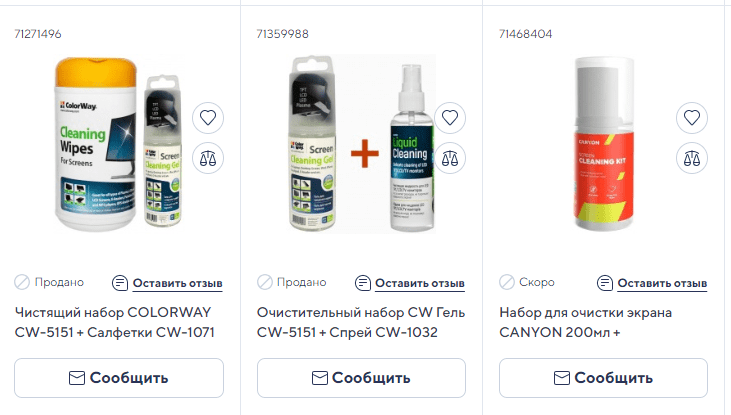Screen dimensions: 731x415
Task: Click 'Сообщить' button for CANYON 200мл kit
Action: tap(603, 378)
